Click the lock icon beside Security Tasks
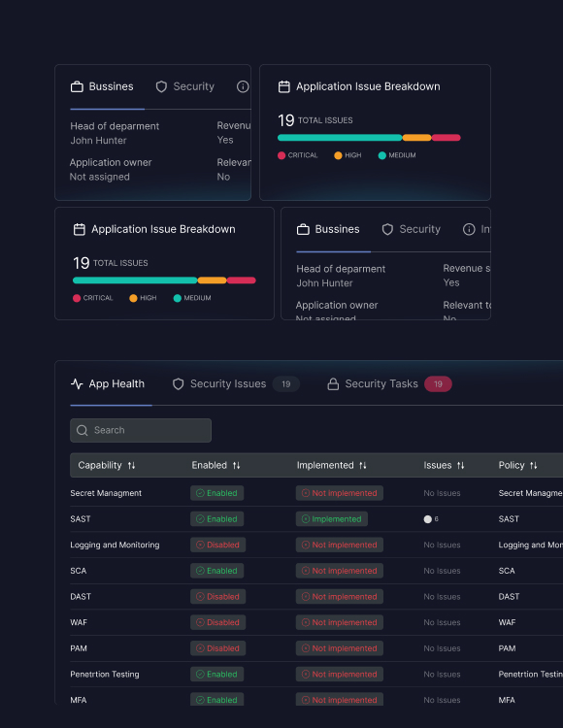 pyautogui.click(x=333, y=384)
